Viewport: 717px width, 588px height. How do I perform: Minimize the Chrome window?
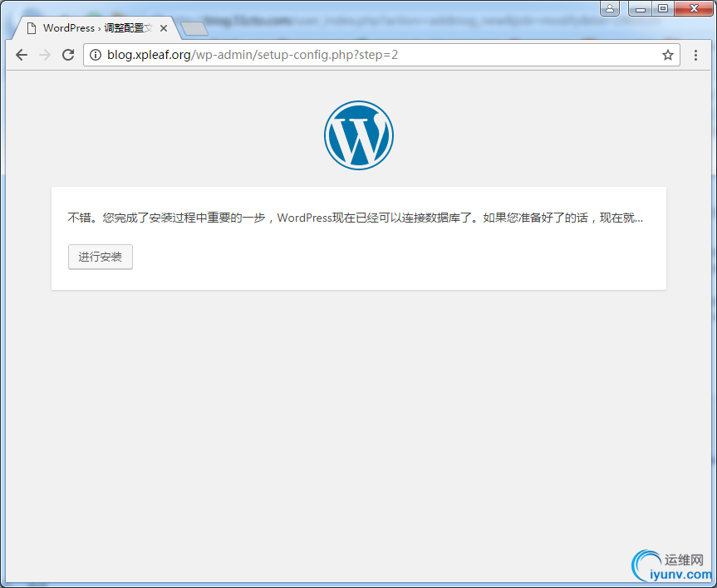pos(641,8)
